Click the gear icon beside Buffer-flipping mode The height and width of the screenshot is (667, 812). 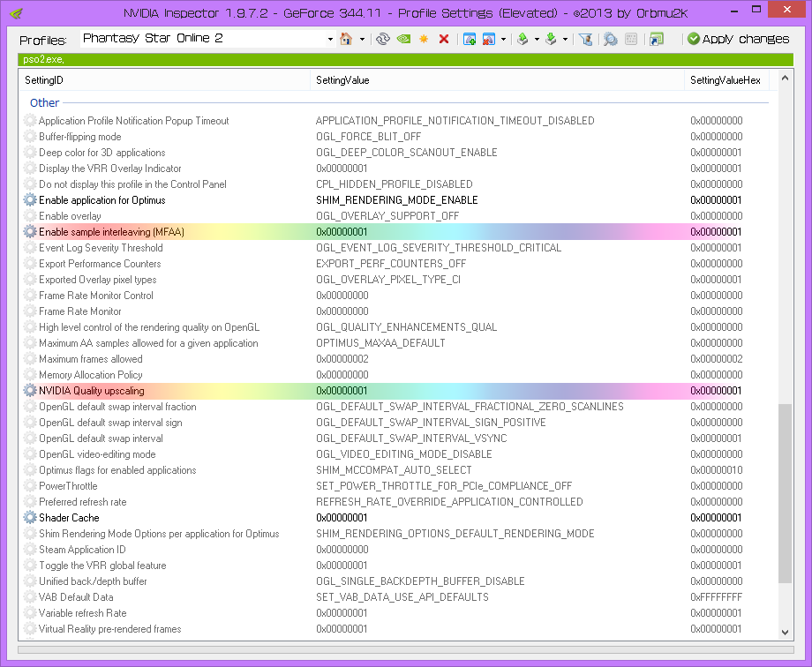pyautogui.click(x=30, y=136)
